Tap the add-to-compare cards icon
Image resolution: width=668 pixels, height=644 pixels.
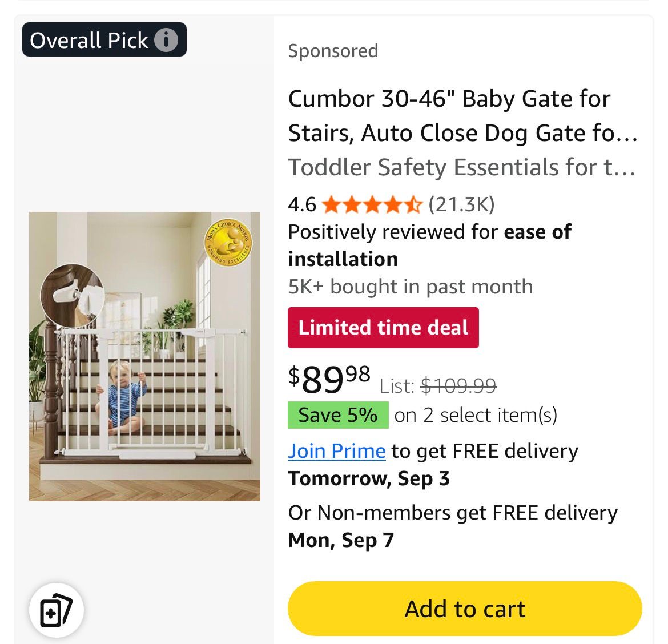click(56, 610)
